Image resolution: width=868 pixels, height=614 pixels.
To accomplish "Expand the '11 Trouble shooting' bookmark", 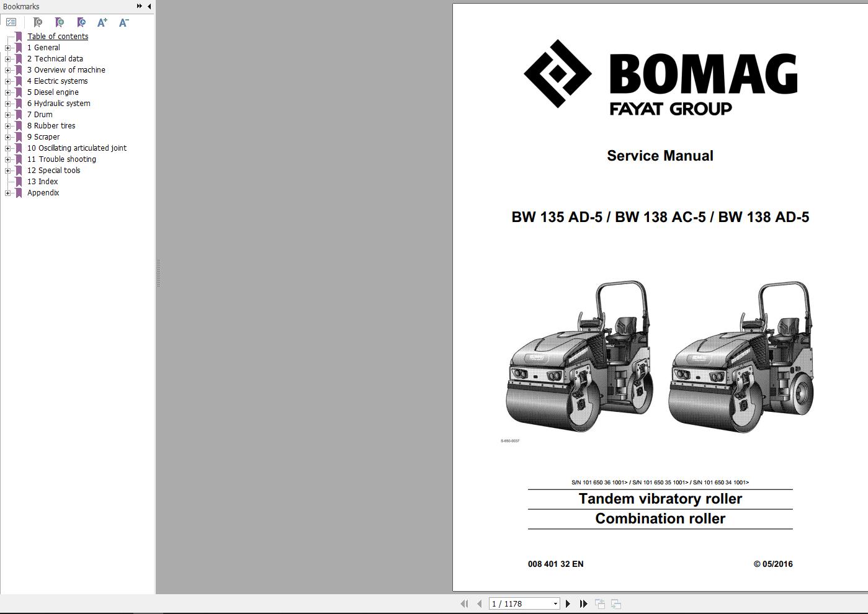I will (x=7, y=159).
